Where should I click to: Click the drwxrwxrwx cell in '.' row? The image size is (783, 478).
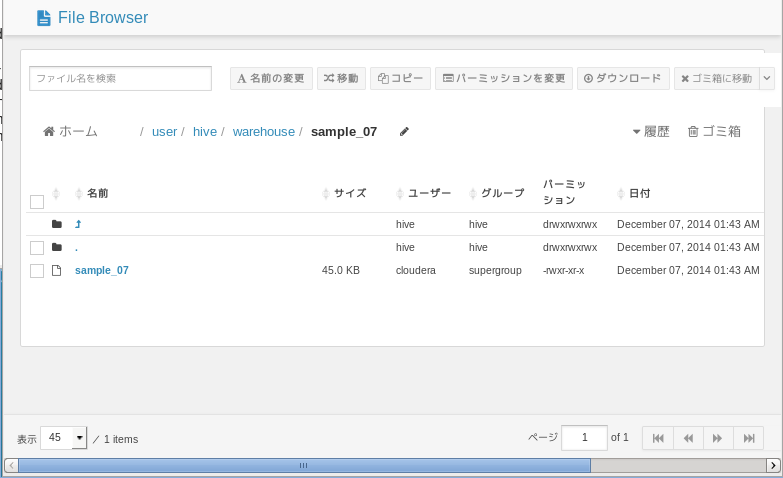(570, 247)
